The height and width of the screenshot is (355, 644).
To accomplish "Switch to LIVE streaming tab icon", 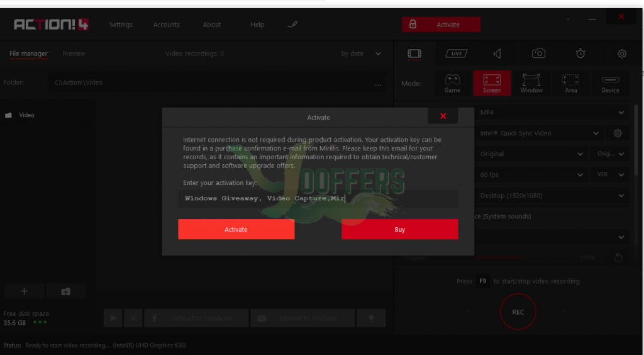I will coord(457,54).
